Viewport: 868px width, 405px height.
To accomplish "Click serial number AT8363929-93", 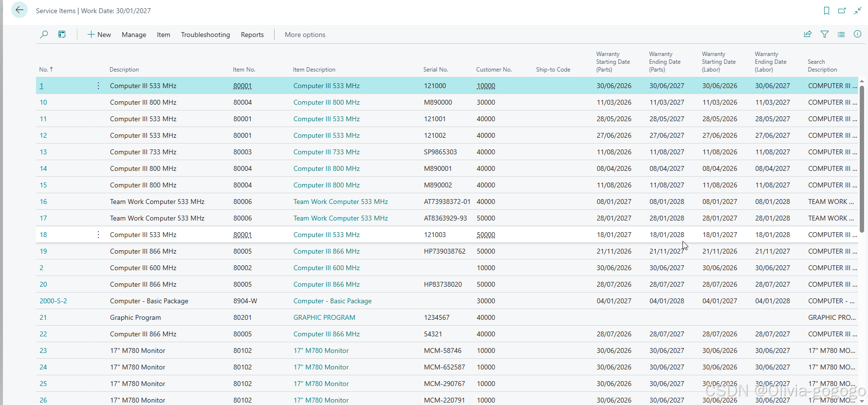I will point(445,218).
